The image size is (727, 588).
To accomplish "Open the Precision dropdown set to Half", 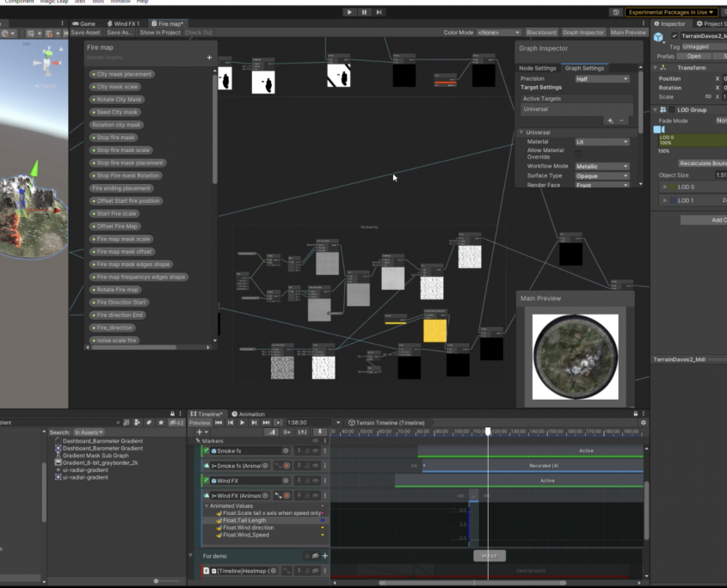I will click(601, 78).
